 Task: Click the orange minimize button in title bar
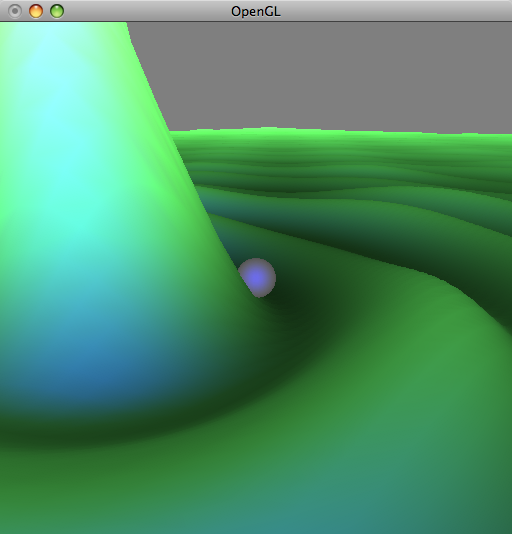[x=36, y=11]
